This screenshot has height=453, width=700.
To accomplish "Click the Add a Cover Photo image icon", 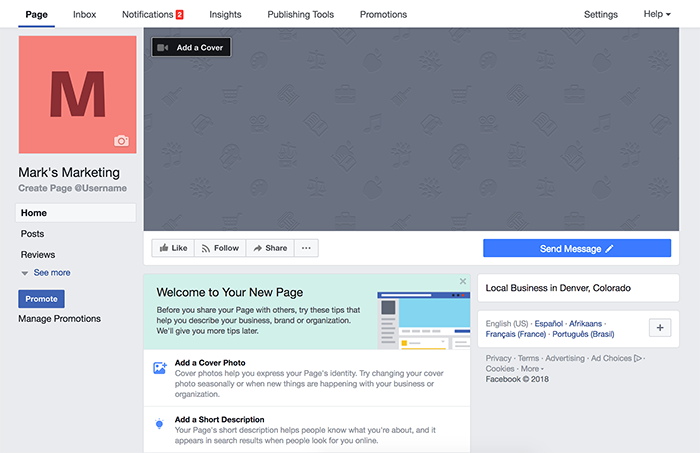I will 160,368.
